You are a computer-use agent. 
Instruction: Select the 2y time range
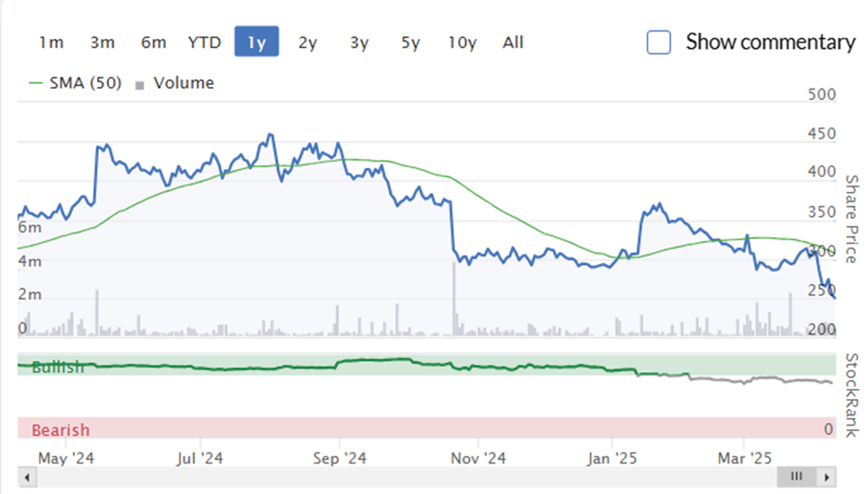[x=307, y=42]
